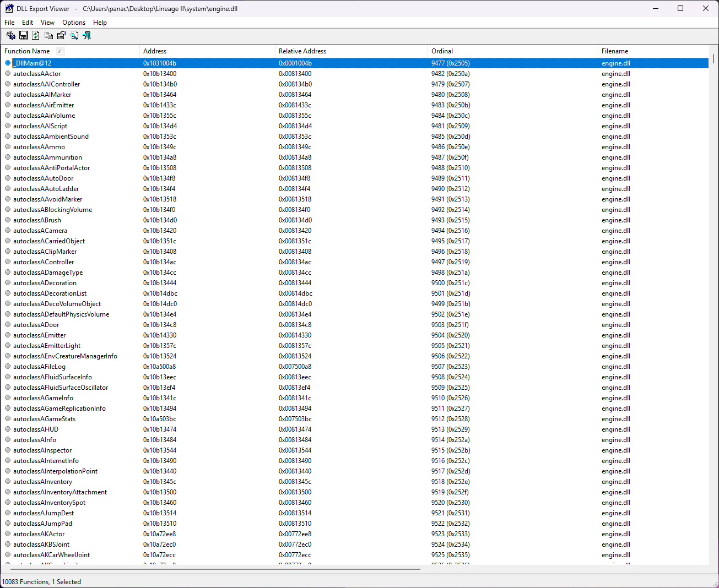Click the Relative Address column header
719x588 pixels.
[x=352, y=51]
